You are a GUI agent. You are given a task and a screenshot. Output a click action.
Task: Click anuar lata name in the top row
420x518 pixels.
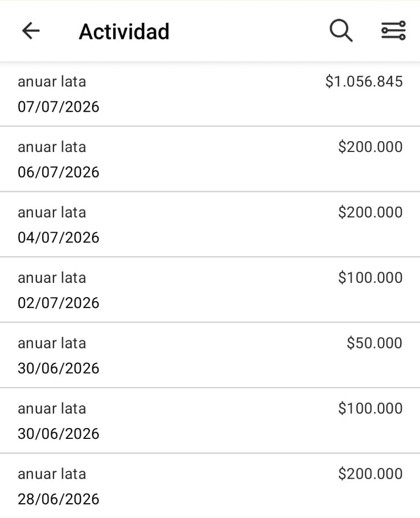[52, 81]
